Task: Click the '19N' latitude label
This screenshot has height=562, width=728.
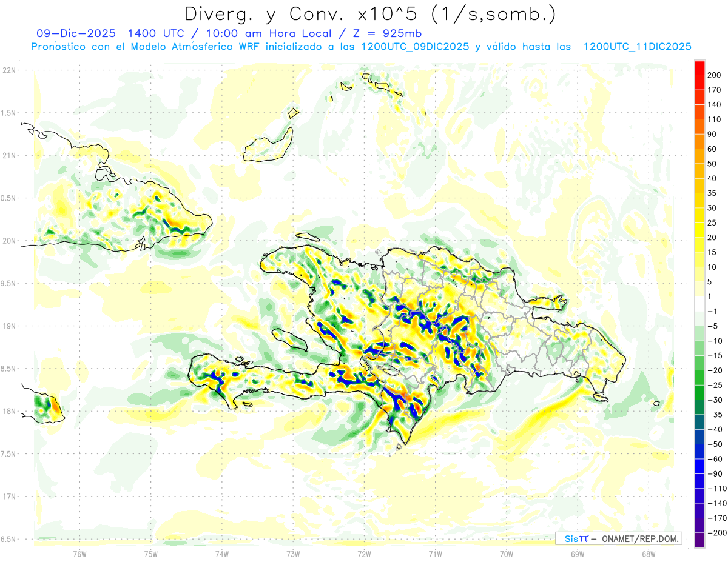Action: 9,326
